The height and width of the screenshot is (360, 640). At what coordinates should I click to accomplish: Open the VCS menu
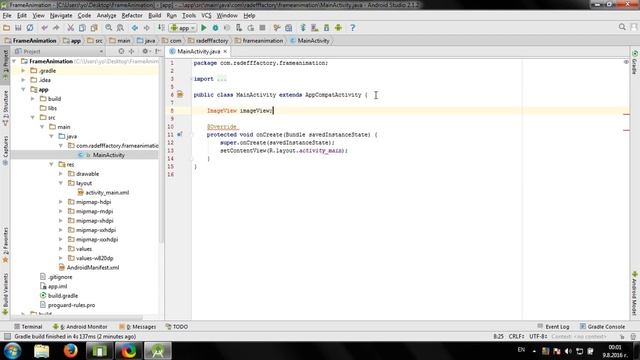pyautogui.click(x=206, y=16)
